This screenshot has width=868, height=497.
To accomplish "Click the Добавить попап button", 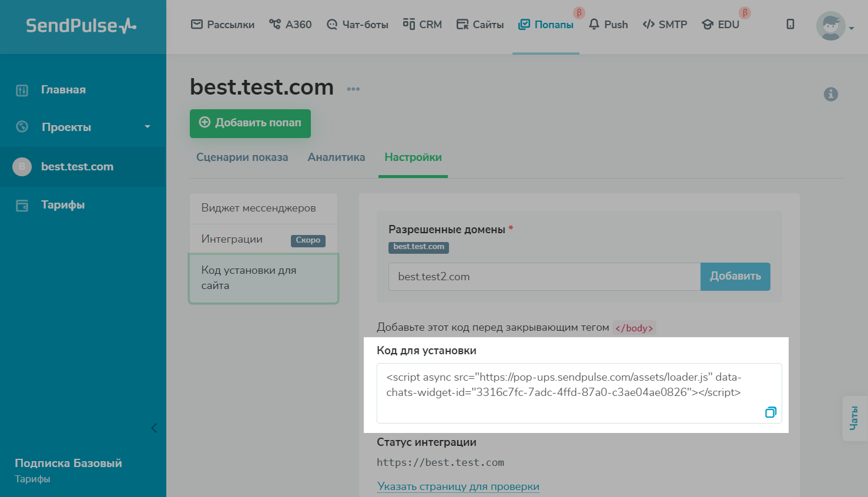I will (x=250, y=123).
